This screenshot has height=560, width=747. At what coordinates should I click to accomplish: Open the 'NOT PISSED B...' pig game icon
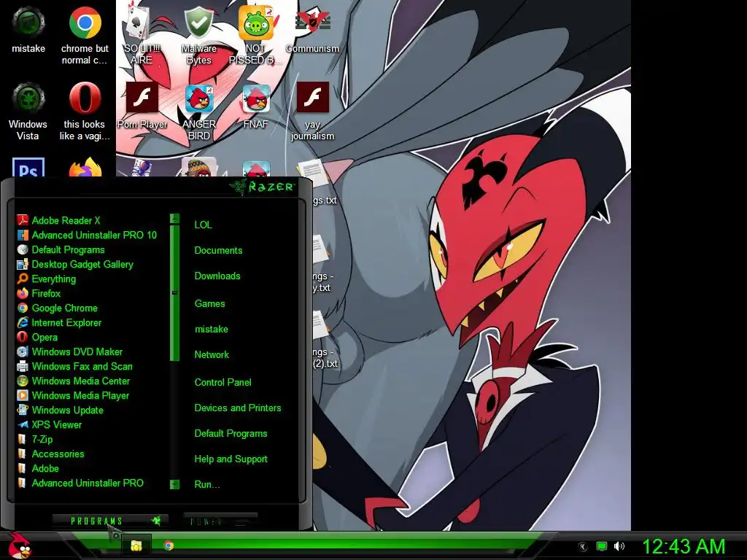coord(255,35)
